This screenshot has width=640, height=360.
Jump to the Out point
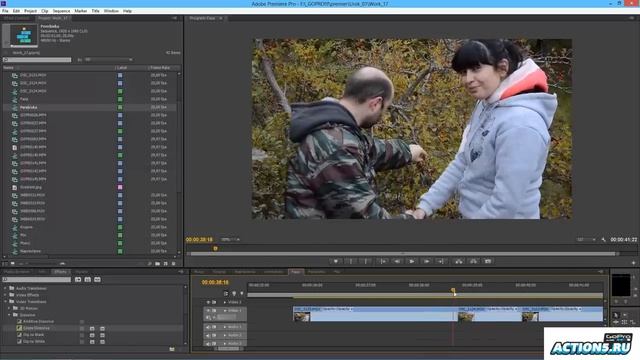pyautogui.click(x=441, y=262)
